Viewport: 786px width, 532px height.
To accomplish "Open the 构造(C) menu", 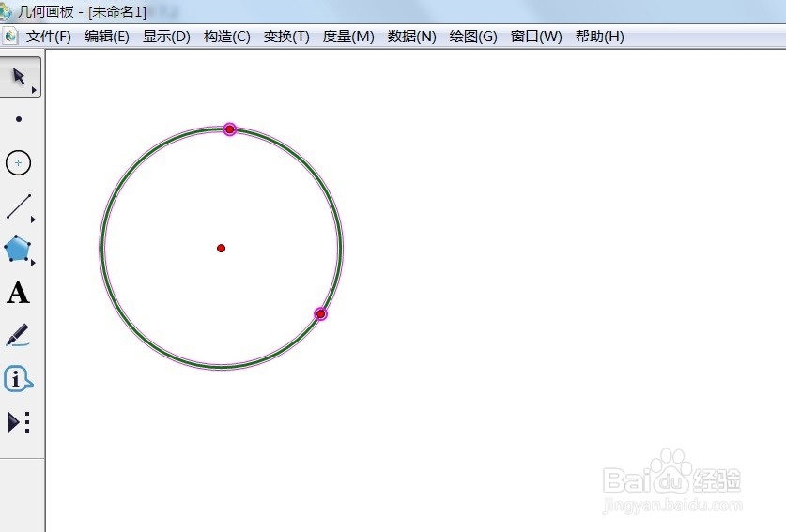I will 226,37.
